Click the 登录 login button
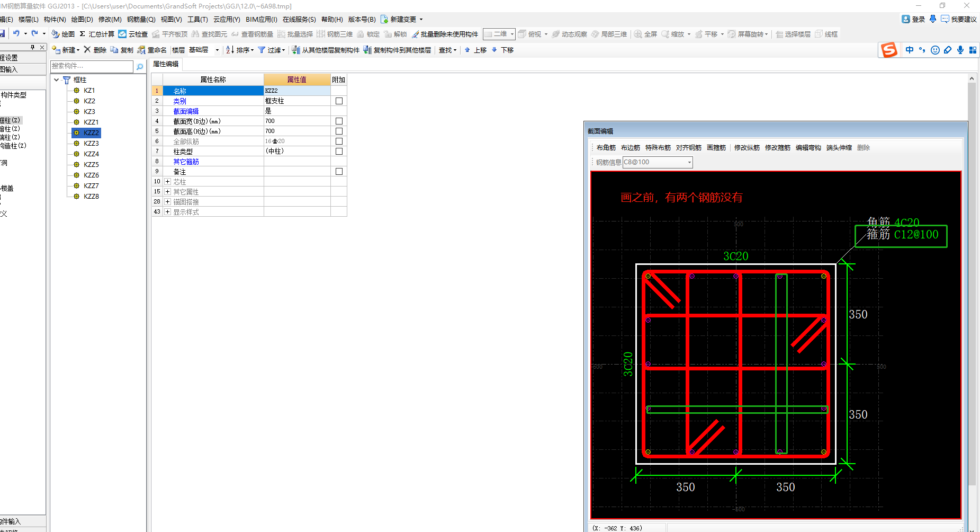 (913, 19)
